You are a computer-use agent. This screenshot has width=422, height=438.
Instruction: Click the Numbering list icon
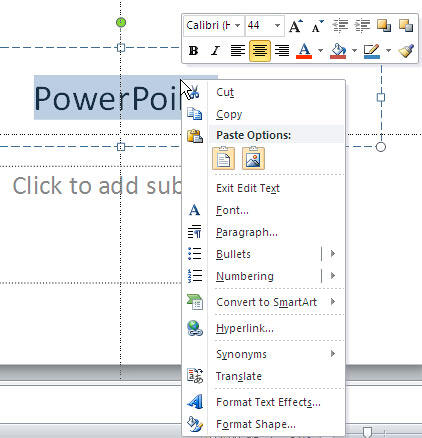click(194, 276)
